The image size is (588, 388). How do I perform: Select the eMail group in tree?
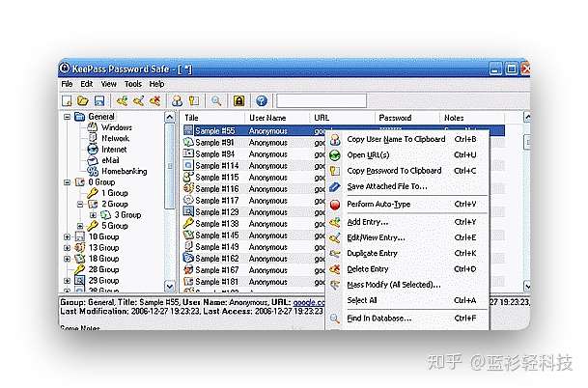110,160
